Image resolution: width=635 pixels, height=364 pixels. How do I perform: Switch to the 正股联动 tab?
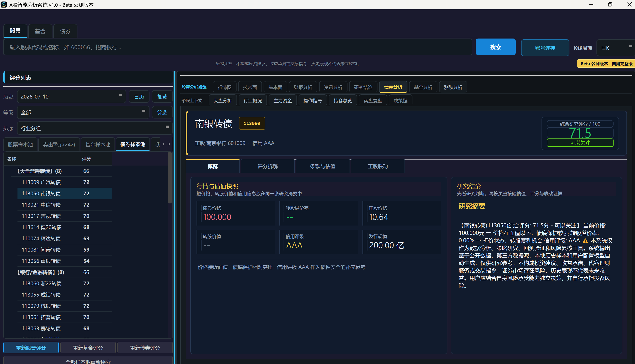click(x=378, y=166)
